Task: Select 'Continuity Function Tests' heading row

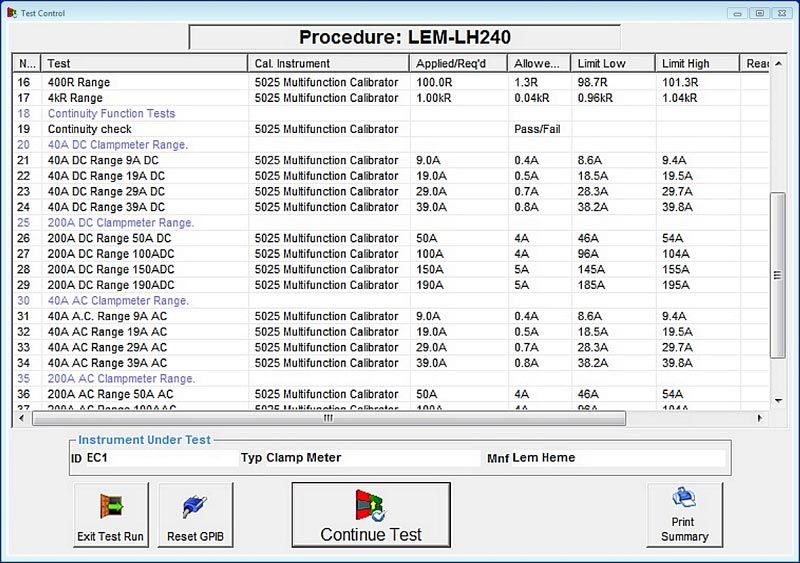Action: coord(391,113)
